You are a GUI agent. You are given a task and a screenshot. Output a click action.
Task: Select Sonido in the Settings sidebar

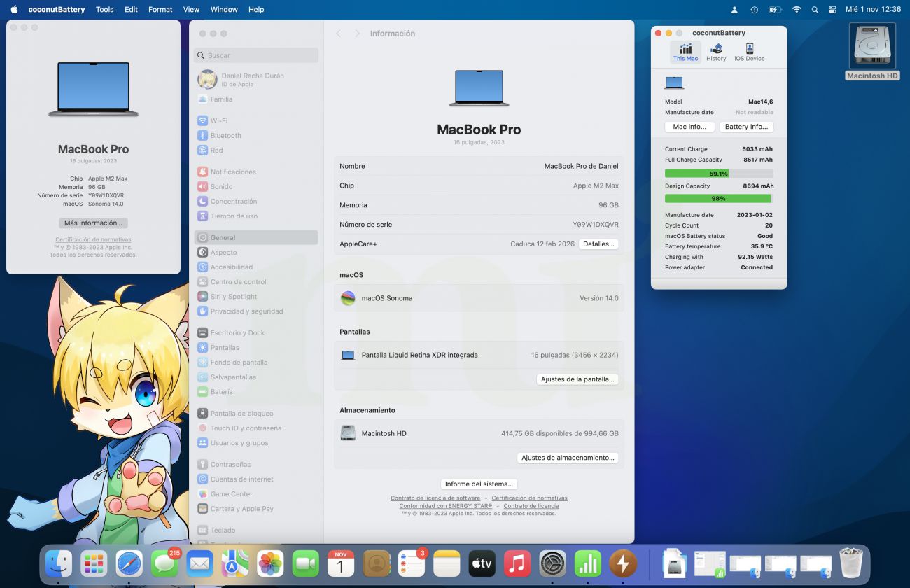[x=256, y=186]
